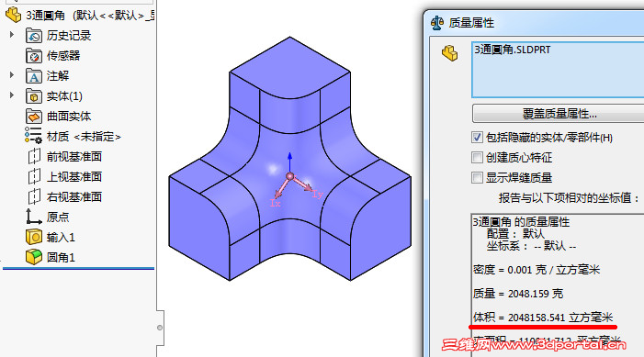Select the 圆角1 fillet feature icon
Image resolution: width=644 pixels, height=357 pixels.
point(34,257)
